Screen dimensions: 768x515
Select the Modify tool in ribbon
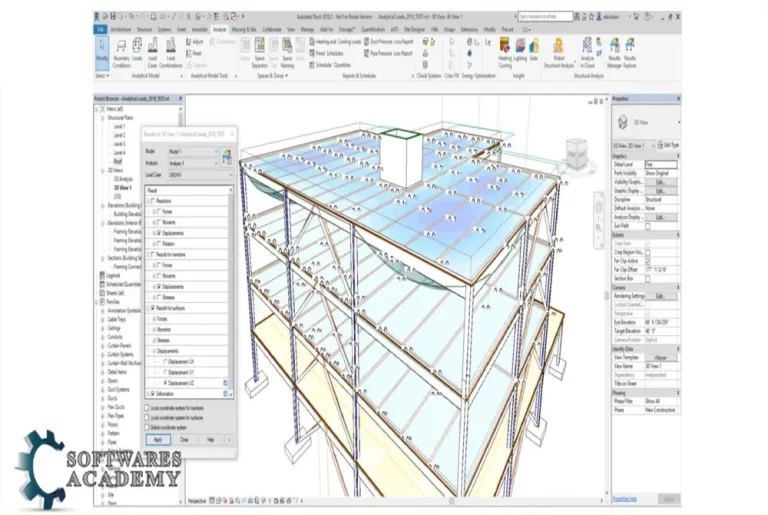[102, 52]
